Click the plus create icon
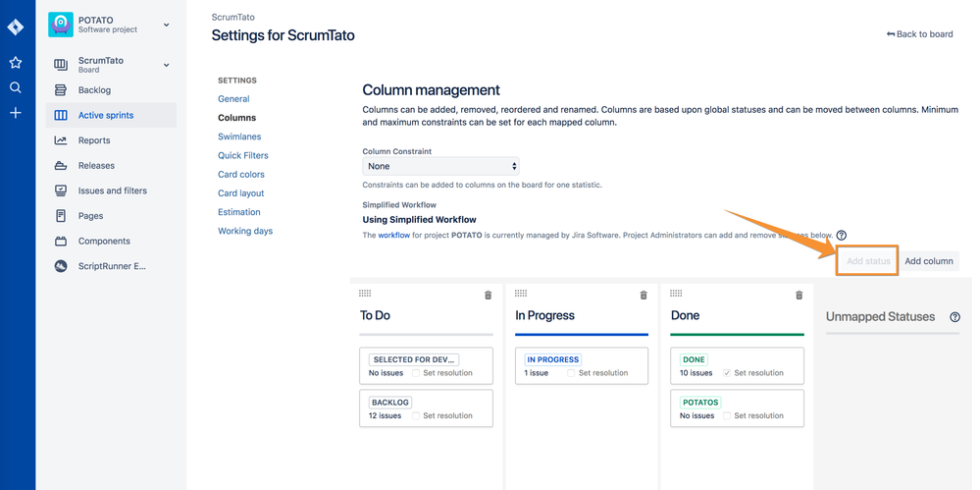980x490 pixels. tap(16, 113)
